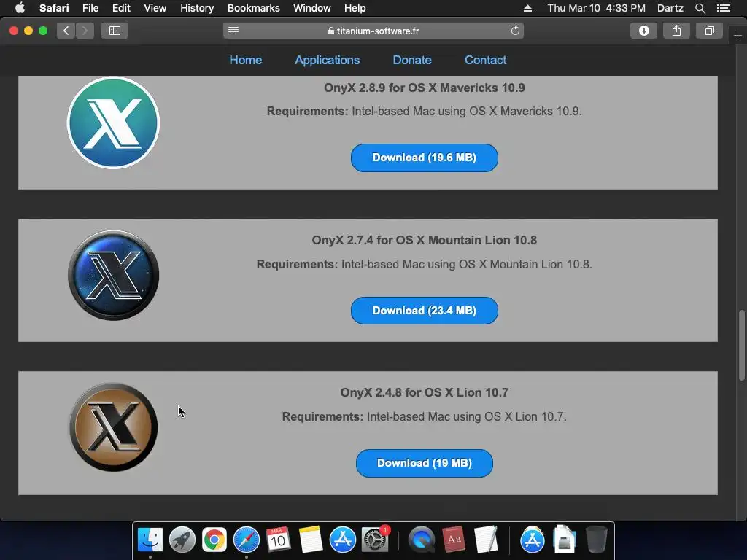Image resolution: width=747 pixels, height=560 pixels.
Task: Open Launchpad rocket icon in Dock
Action: click(182, 540)
